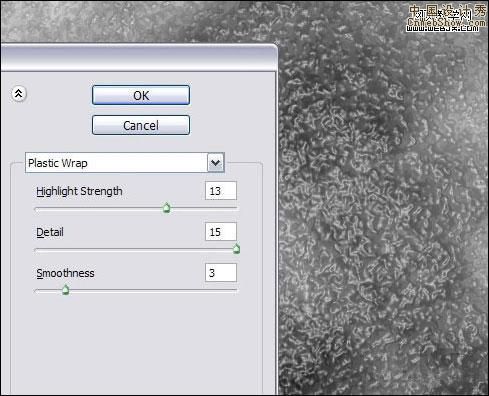Grab the Highlight Strength slider handle
This screenshot has height=396, width=489.
(166, 208)
